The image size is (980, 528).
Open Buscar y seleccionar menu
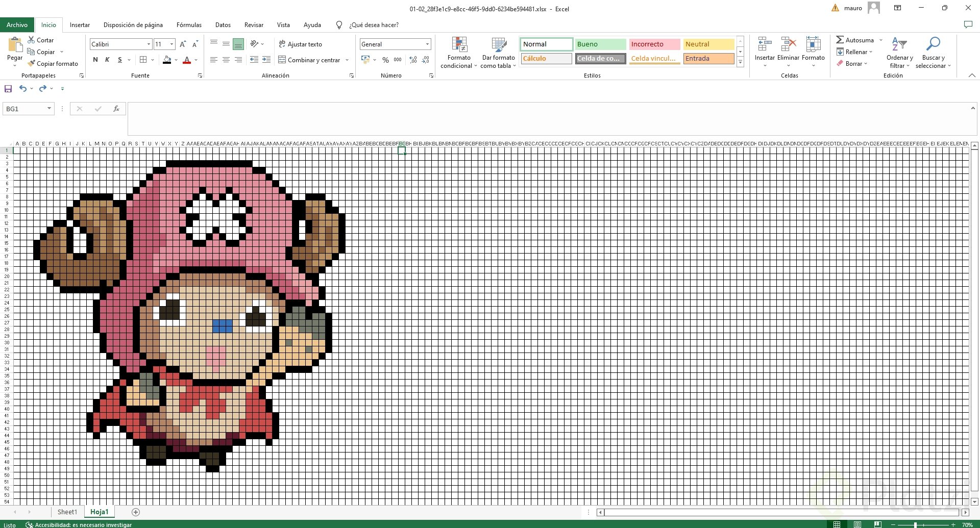[933, 53]
